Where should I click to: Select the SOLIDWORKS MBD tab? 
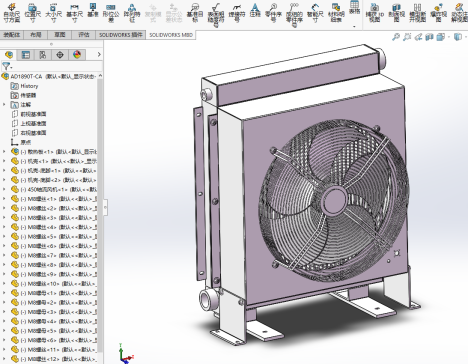point(171,35)
